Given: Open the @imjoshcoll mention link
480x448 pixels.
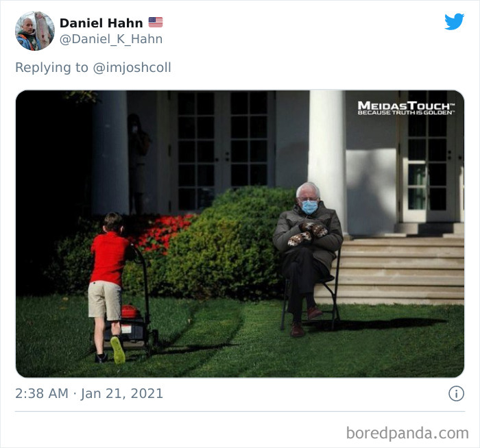Looking at the screenshot, I should pyautogui.click(x=132, y=67).
